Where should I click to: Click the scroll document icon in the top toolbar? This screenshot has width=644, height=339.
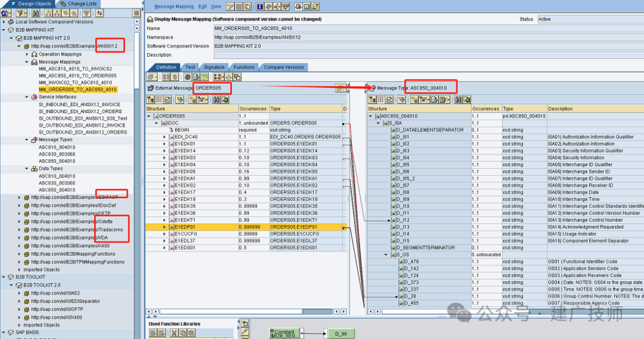tap(315, 7)
